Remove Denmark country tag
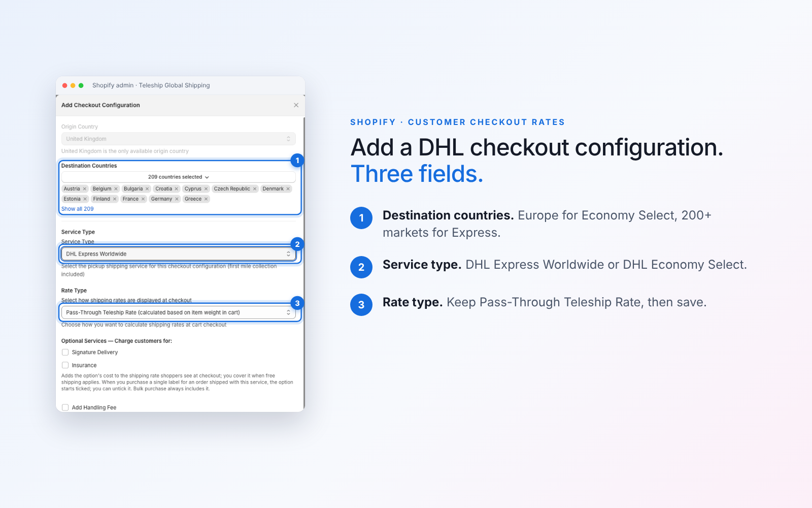Screen dimensions: 812x508 288,189
